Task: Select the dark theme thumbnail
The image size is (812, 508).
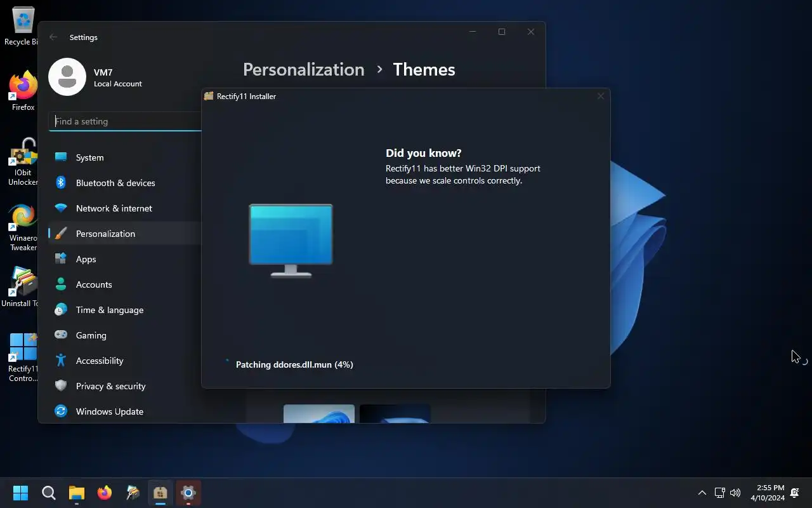Action: 395,413
